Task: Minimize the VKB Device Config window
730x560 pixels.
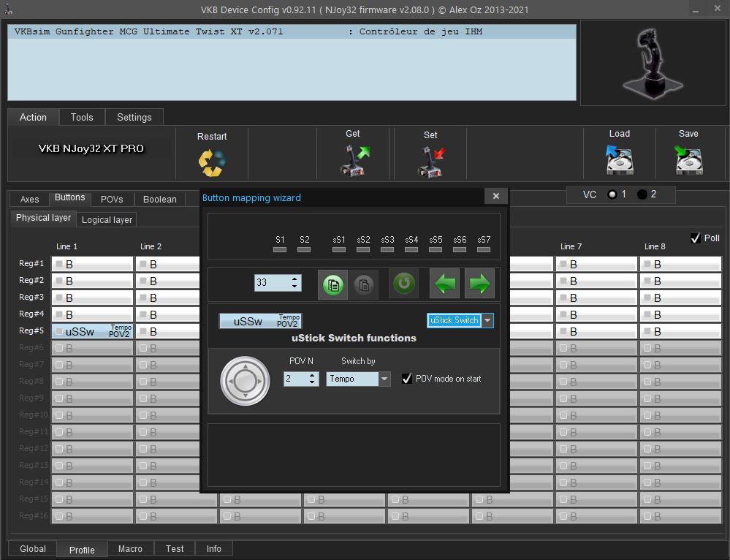Action: coord(696,10)
